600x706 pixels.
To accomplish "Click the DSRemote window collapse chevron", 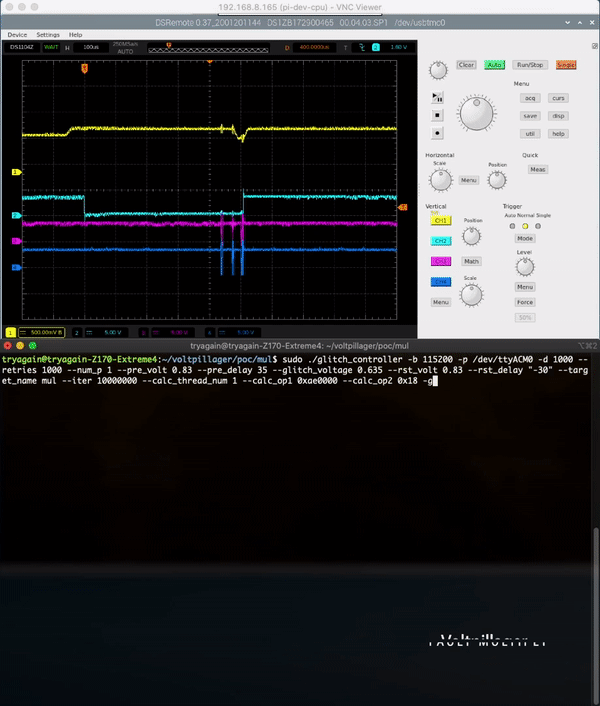I will click(568, 23).
